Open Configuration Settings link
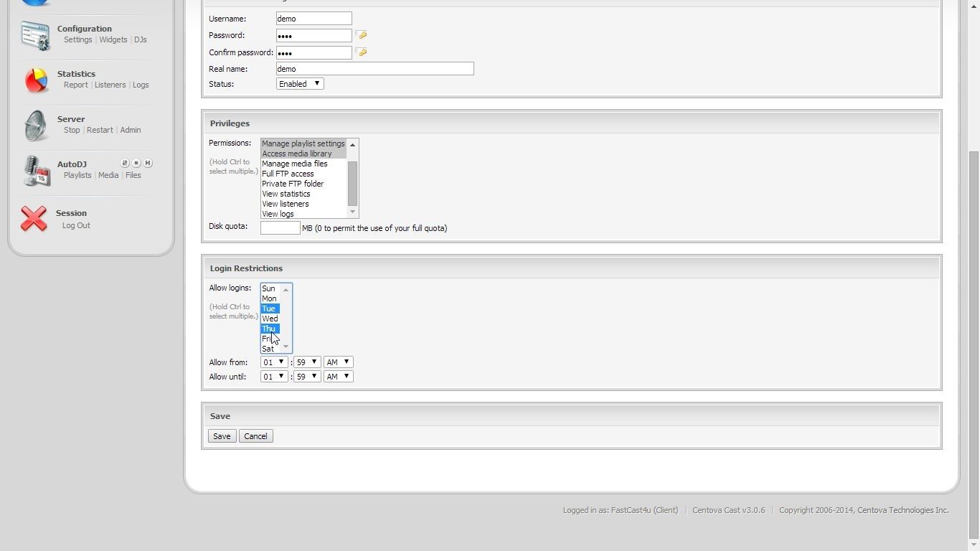The image size is (980, 551). coord(77,39)
